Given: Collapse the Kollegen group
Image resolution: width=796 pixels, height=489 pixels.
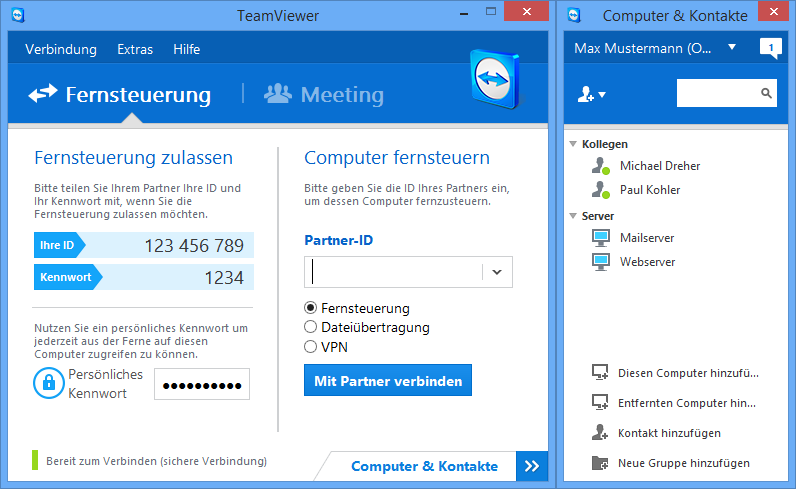Looking at the screenshot, I should click(x=573, y=144).
